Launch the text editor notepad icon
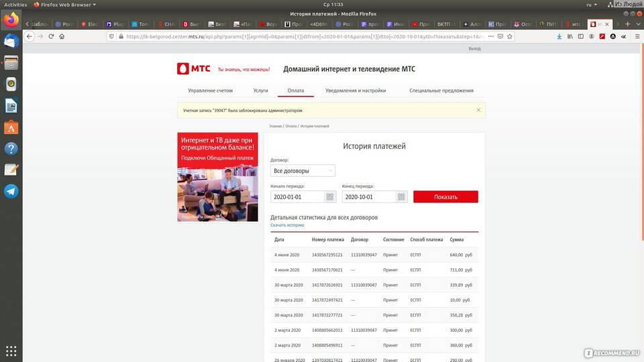This screenshot has height=362, width=644. click(11, 170)
